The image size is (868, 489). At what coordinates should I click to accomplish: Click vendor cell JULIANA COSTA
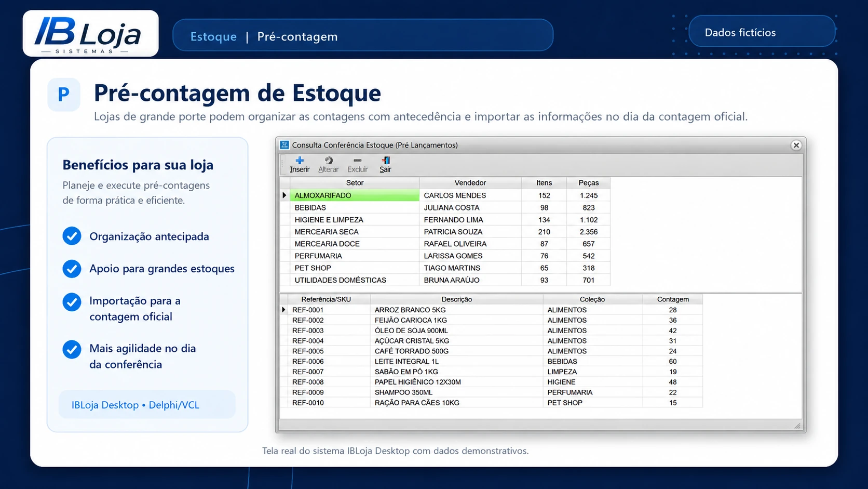tap(470, 207)
